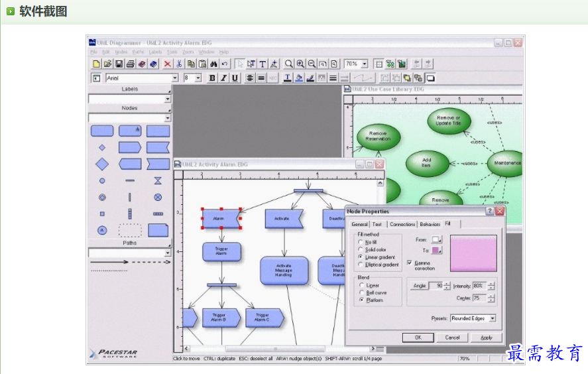Select the Bell curve blend option
Viewport: 588px width, 374px height.
361,292
